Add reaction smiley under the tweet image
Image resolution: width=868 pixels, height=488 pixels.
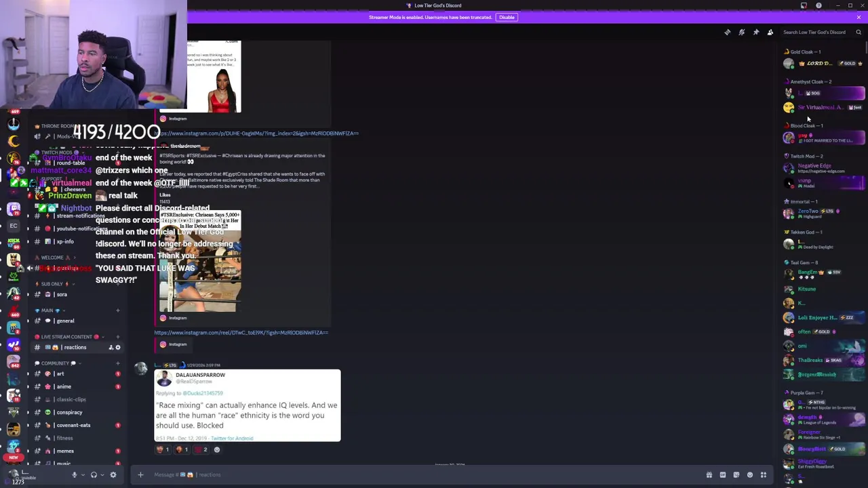217,449
